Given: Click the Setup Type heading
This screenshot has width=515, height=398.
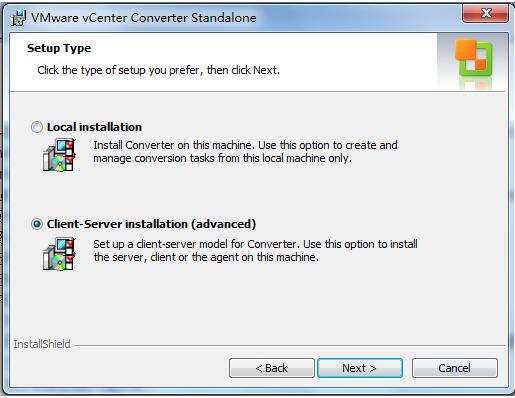Looking at the screenshot, I should (x=59, y=48).
